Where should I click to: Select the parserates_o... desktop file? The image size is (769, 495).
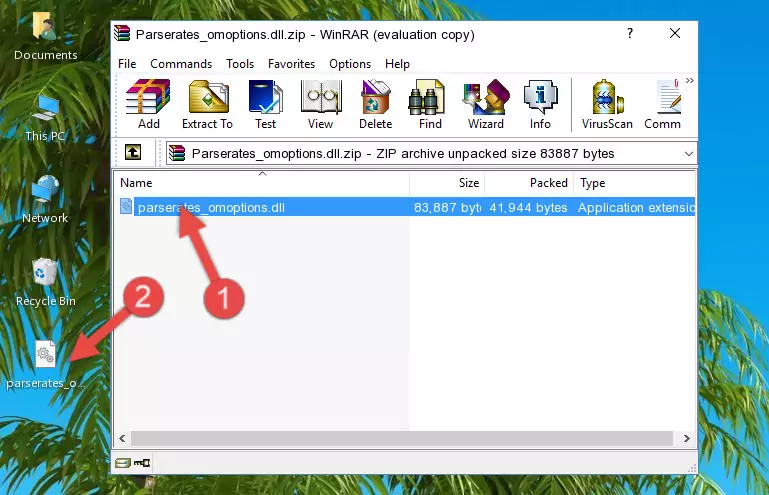(46, 365)
